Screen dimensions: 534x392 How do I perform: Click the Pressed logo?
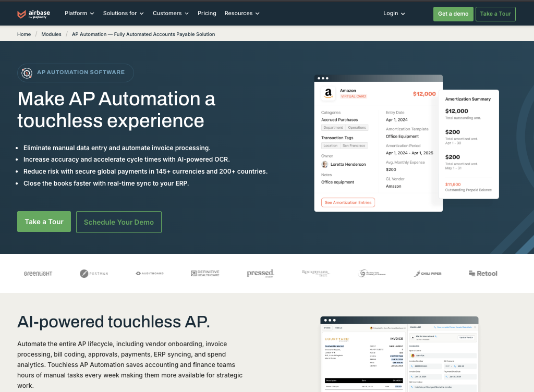click(x=261, y=273)
